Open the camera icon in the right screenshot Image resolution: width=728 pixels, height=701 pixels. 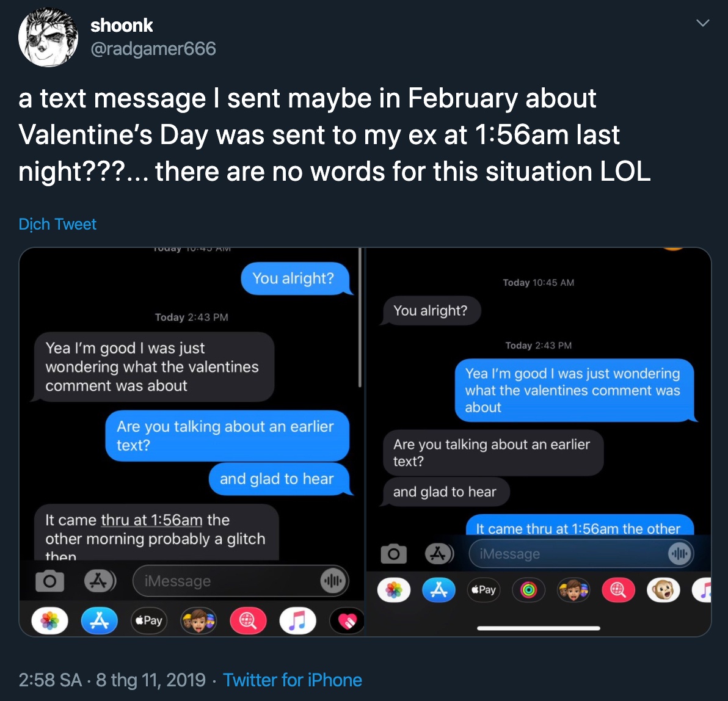394,553
